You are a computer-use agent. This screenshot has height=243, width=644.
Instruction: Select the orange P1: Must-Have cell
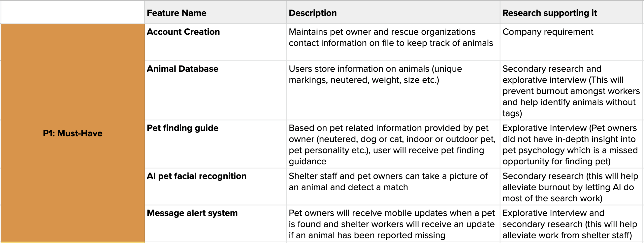click(x=73, y=133)
